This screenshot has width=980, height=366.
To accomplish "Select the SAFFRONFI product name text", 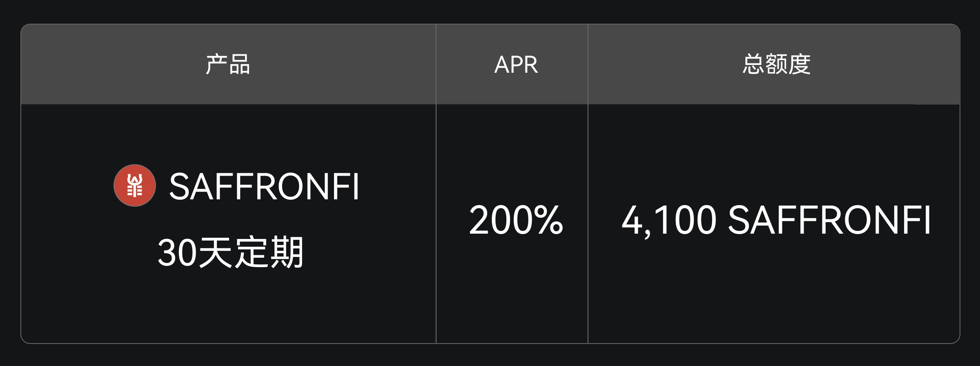I will pos(264,187).
